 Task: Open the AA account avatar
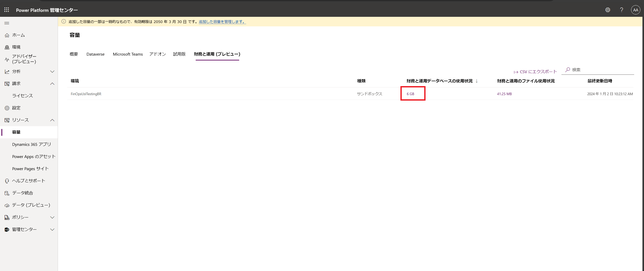(x=635, y=10)
